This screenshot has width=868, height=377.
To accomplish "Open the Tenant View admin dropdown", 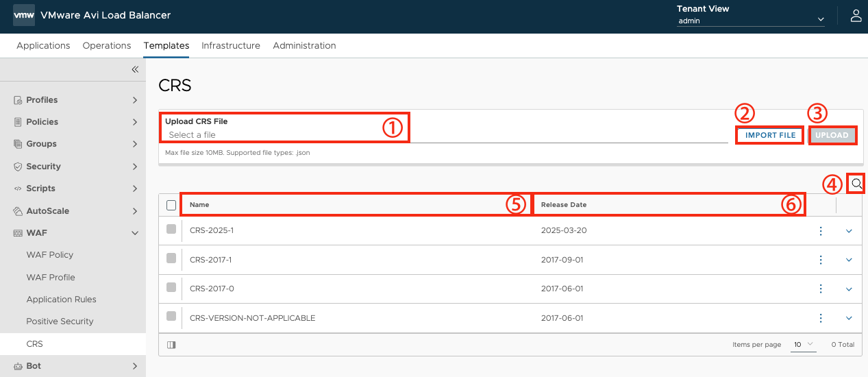I will pos(751,21).
